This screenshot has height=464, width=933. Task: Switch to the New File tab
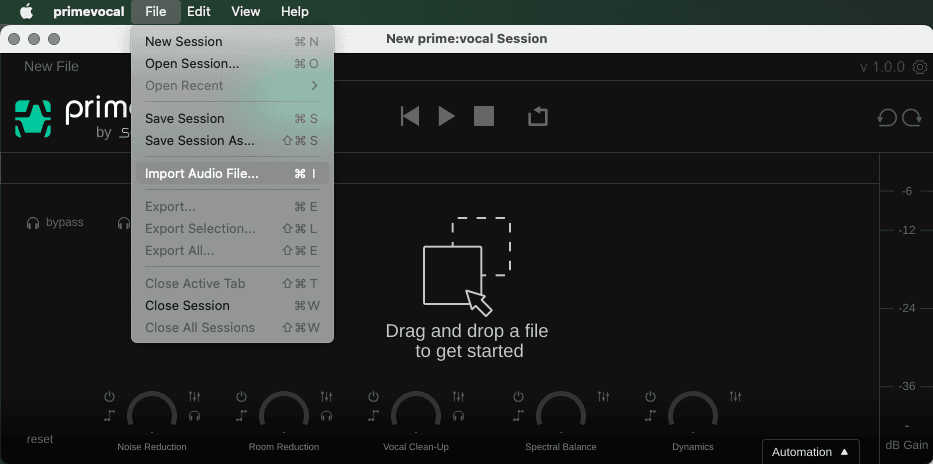(51, 67)
